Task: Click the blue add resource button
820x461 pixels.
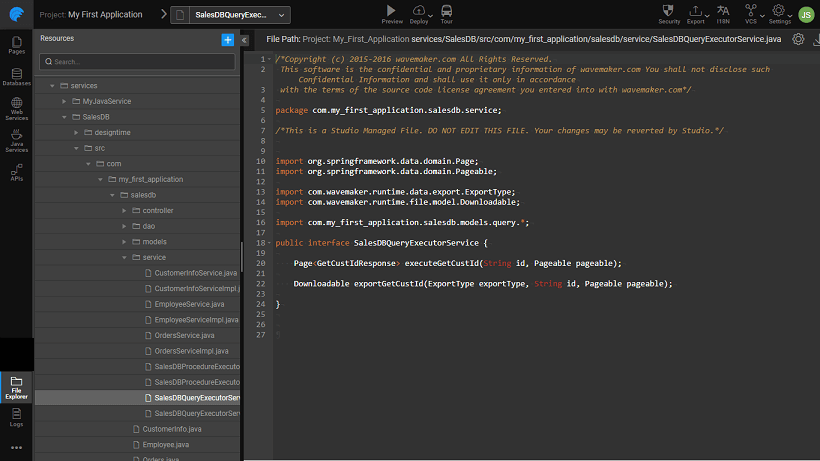Action: point(227,39)
